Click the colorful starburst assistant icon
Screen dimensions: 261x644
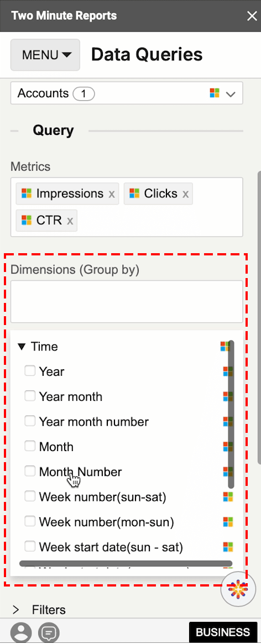[x=238, y=590]
